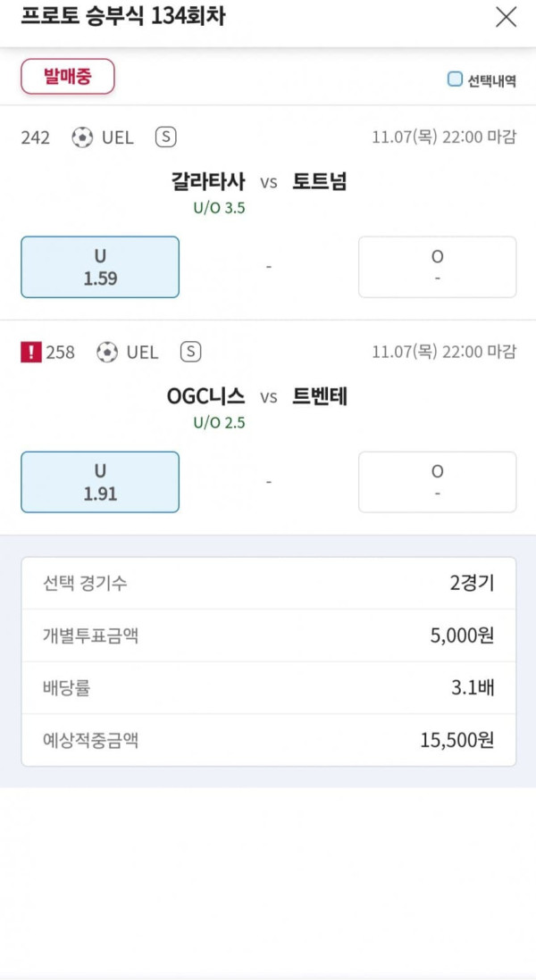Click the 발매중 status button
This screenshot has height=980, width=536.
tap(68, 77)
